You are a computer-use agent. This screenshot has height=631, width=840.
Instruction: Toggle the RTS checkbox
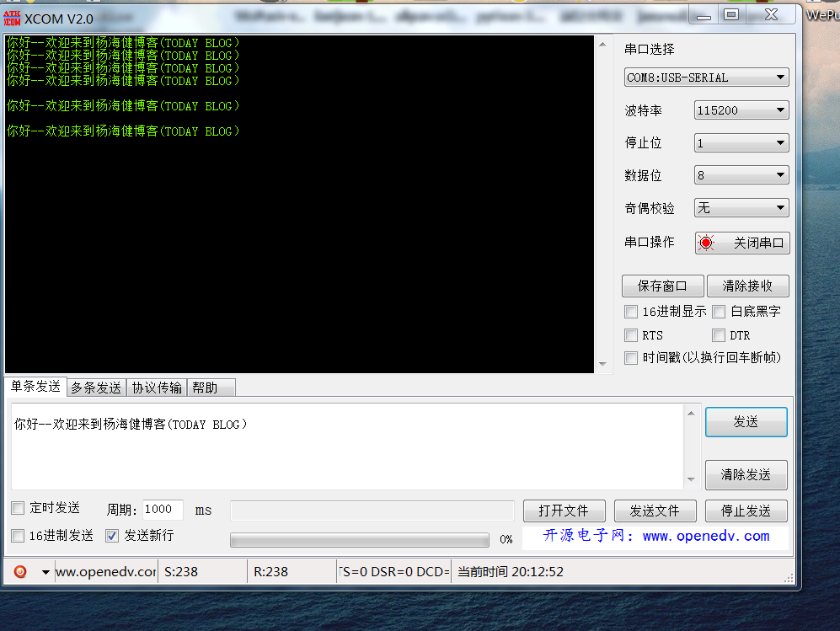pyautogui.click(x=631, y=335)
